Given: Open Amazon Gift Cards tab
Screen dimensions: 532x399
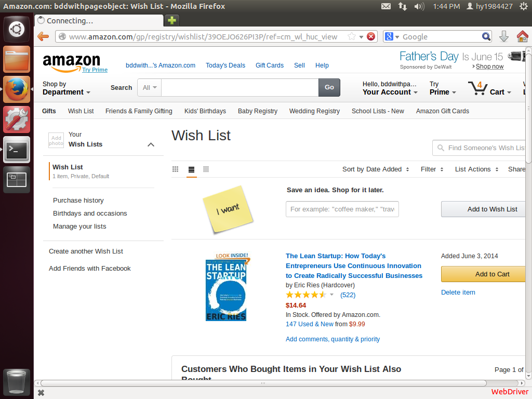Looking at the screenshot, I should (x=443, y=111).
